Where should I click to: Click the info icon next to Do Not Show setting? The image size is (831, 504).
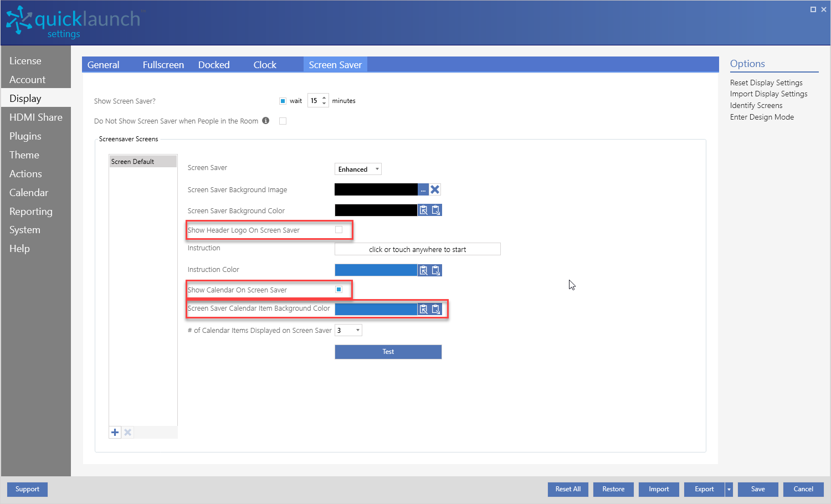pos(265,121)
